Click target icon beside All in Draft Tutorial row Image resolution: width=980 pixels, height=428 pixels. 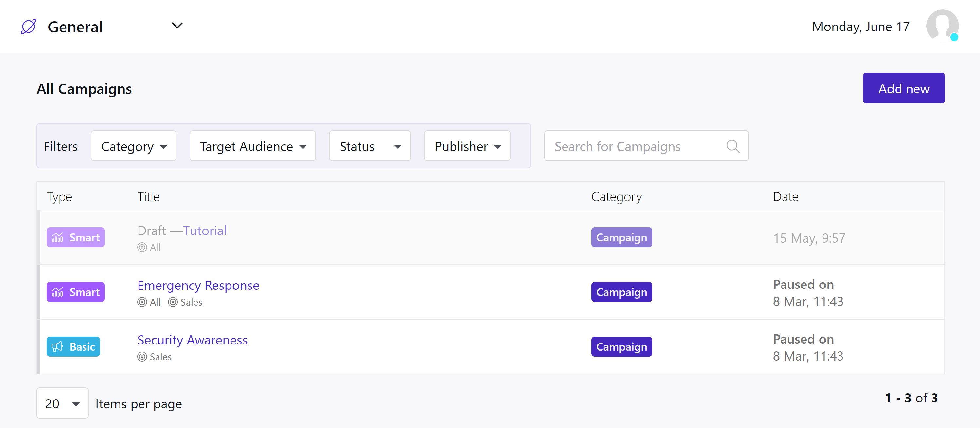click(x=142, y=247)
